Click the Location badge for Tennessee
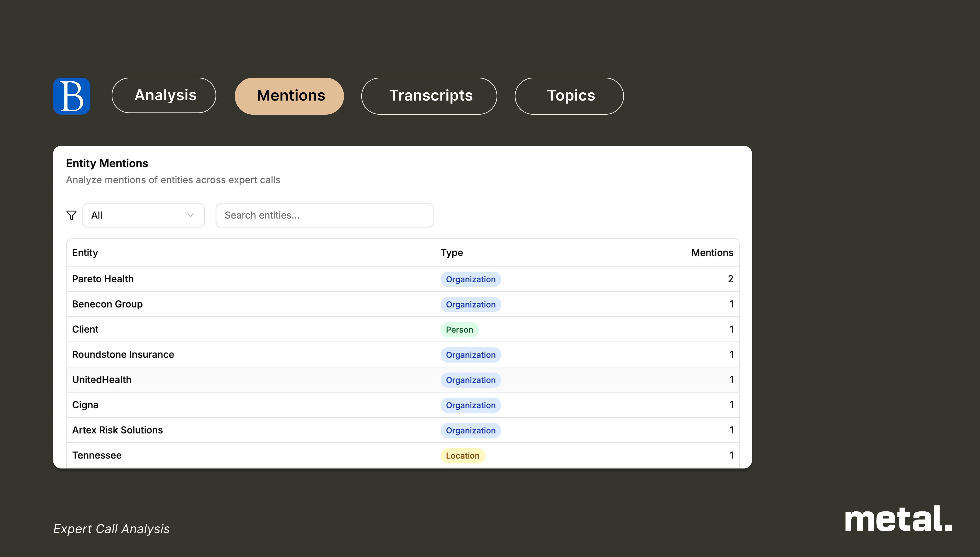 463,456
